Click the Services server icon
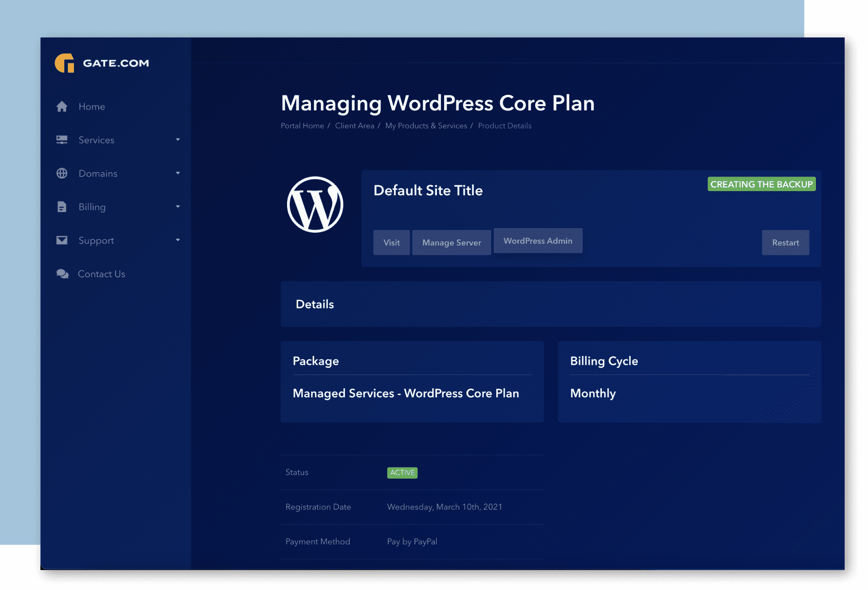 coord(62,140)
